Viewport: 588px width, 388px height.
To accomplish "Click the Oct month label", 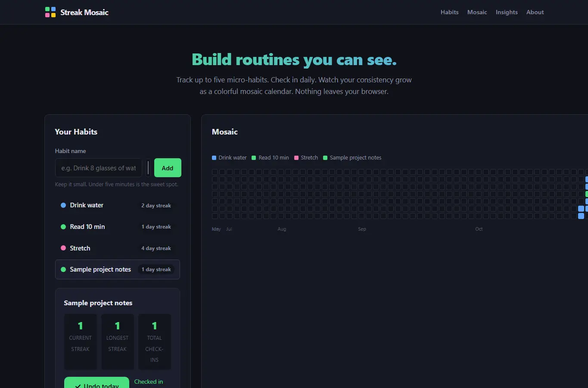I will 479,229.
